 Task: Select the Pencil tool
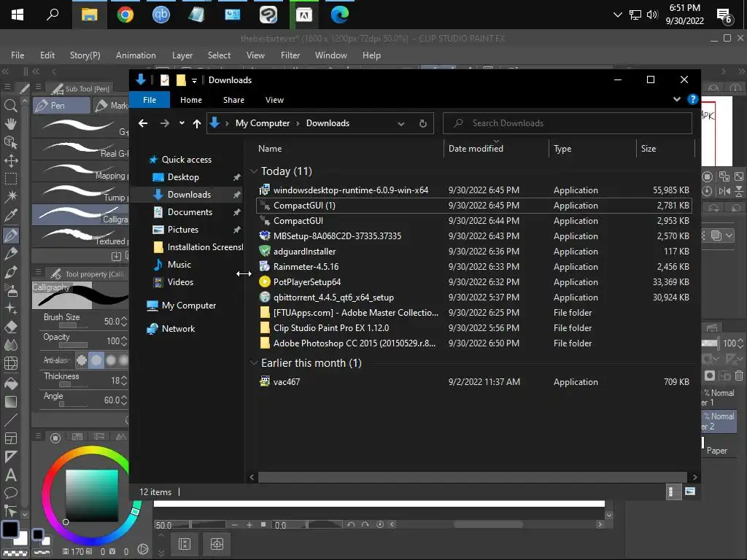pyautogui.click(x=10, y=253)
